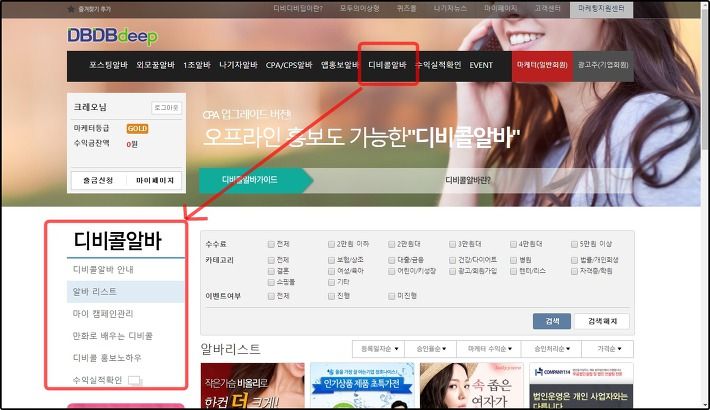Open the 승인처리순 sort dropdown
Viewport: 710px width, 410px height.
pos(552,349)
